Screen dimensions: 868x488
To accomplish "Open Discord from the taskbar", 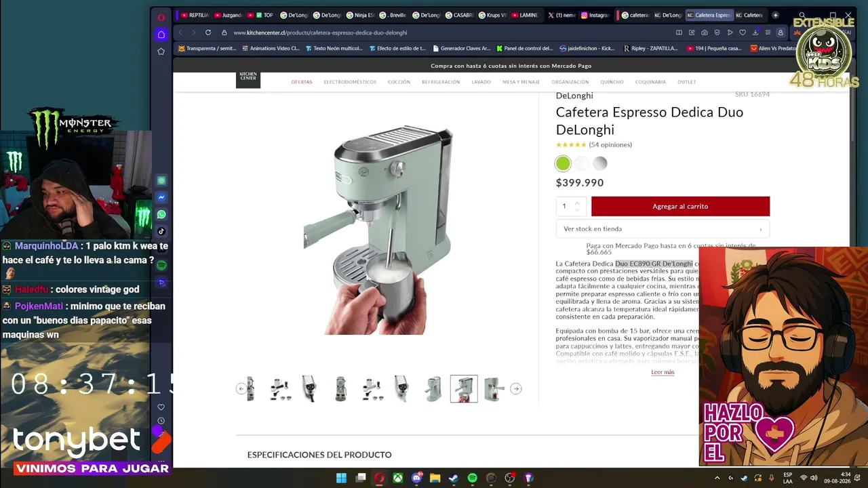I will [x=416, y=478].
